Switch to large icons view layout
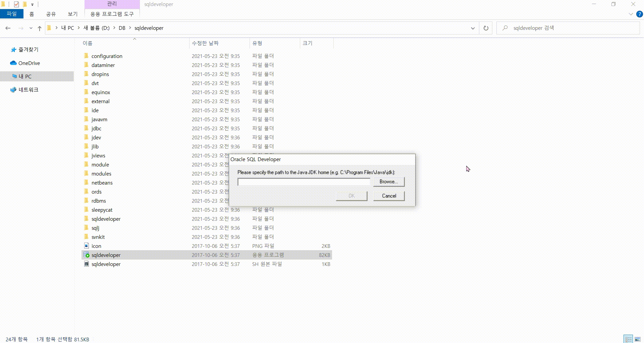This screenshot has height=343, width=644. tap(638, 339)
